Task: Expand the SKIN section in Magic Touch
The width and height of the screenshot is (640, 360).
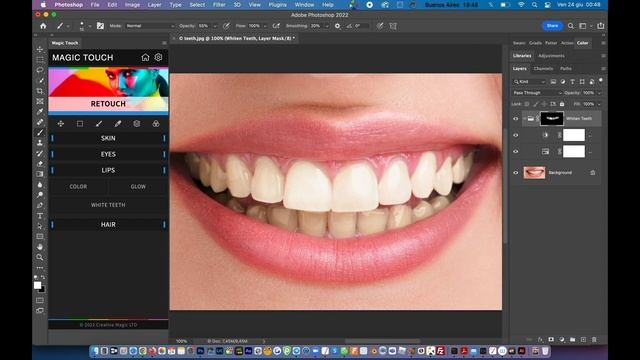Action: (x=108, y=138)
